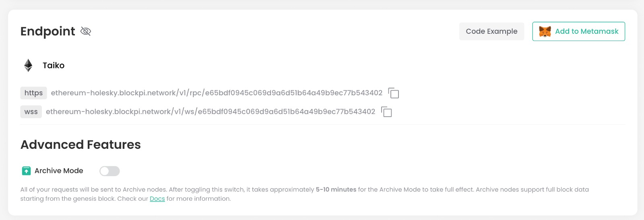Click the wss endpoint URL text
The height and width of the screenshot is (220, 644).
point(211,112)
